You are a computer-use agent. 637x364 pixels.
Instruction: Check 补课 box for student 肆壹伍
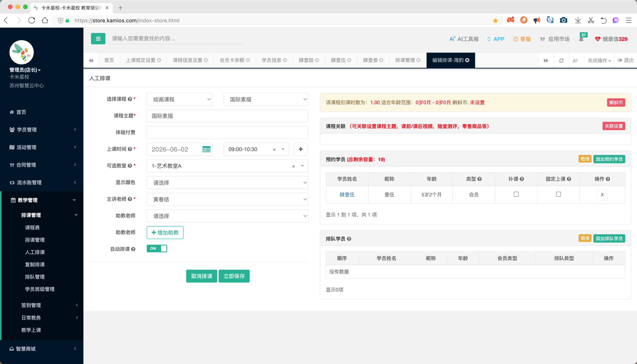(516, 194)
